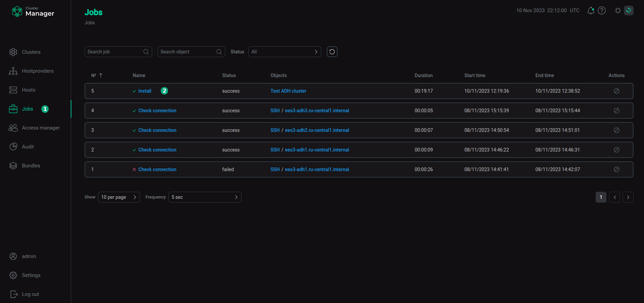This screenshot has width=644, height=303.
Task: Click the magnifier in Search job field
Action: click(146, 52)
